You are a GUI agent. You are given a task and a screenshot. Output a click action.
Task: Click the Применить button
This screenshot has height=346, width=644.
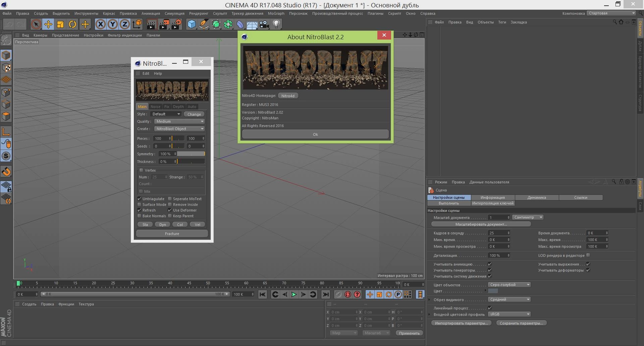409,333
